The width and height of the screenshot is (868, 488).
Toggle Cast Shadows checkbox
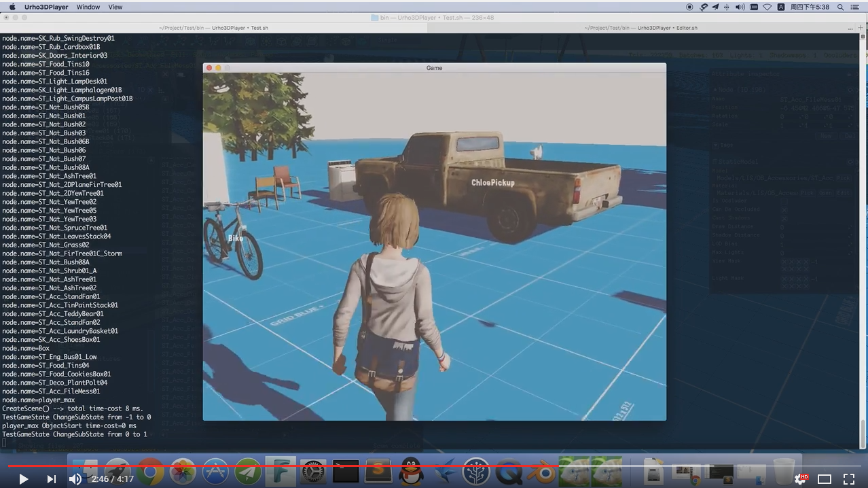pos(784,218)
